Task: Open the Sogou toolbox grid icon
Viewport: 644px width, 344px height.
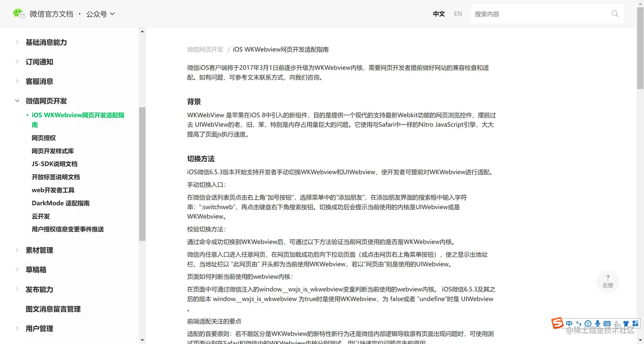Action: [x=635, y=323]
